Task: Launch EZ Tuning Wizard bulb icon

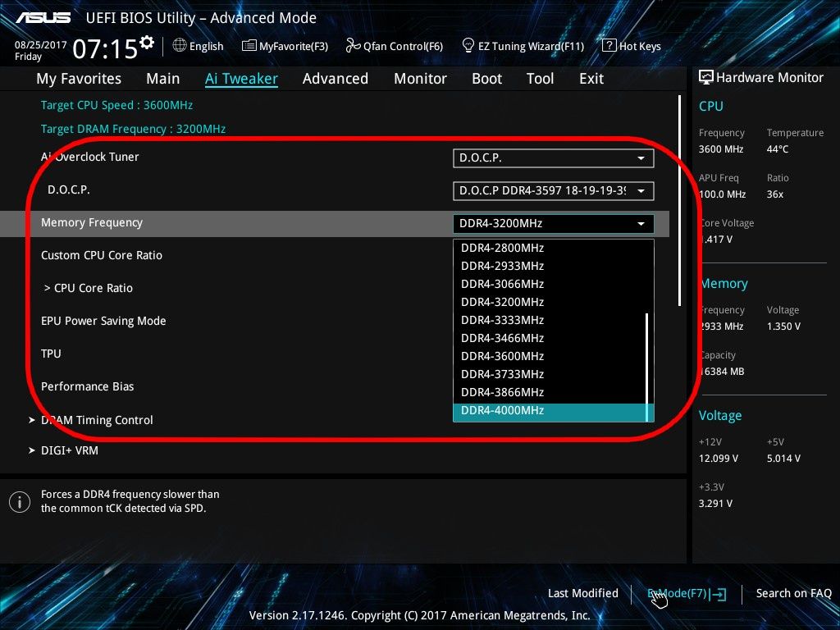Action: (x=468, y=46)
